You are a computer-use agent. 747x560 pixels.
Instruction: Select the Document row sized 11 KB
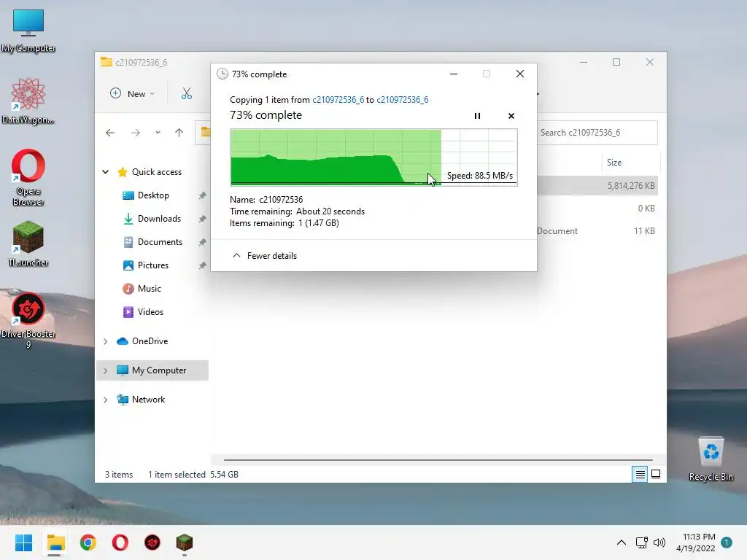point(597,231)
